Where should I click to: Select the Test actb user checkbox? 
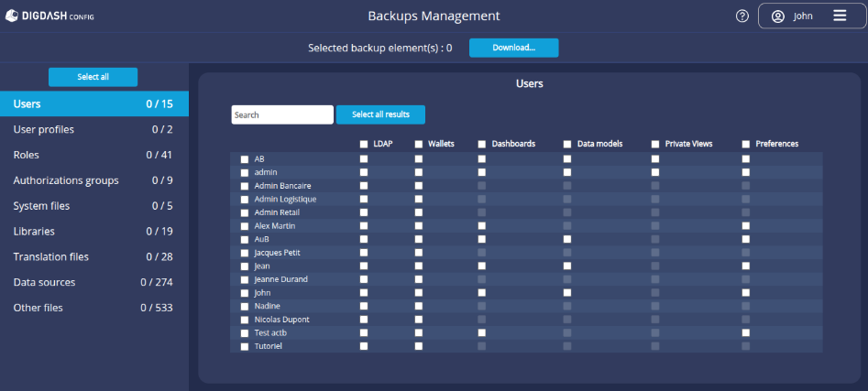245,333
